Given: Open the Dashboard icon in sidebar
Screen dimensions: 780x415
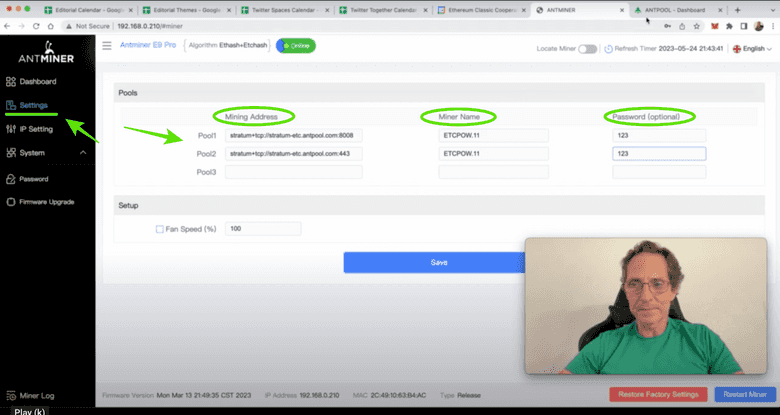Looking at the screenshot, I should pyautogui.click(x=10, y=81).
